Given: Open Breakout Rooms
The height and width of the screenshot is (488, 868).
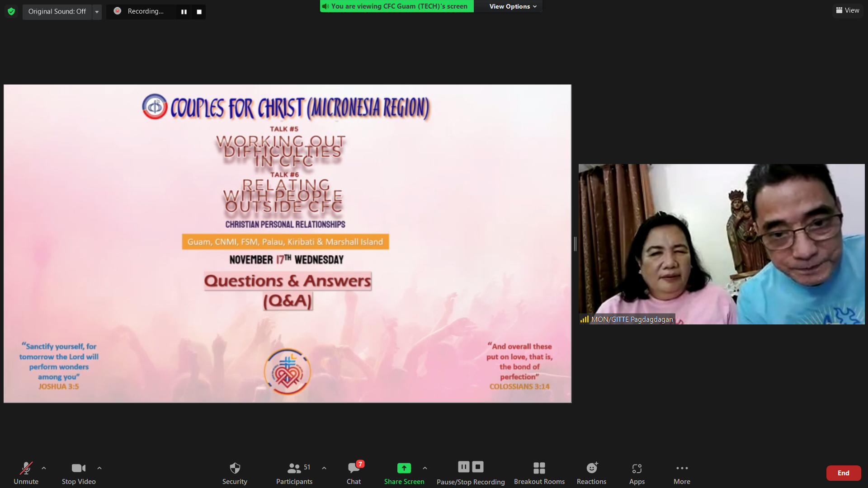Looking at the screenshot, I should 539,473.
